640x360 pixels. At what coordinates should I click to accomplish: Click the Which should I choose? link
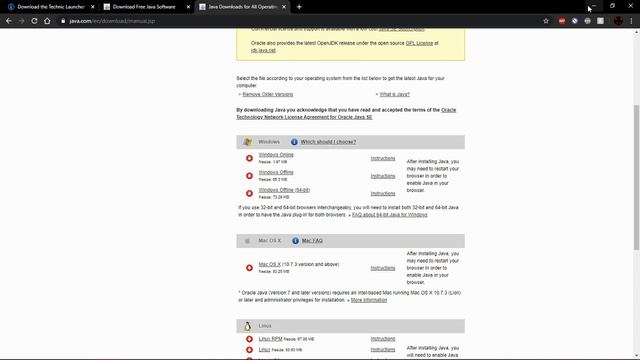[x=328, y=142]
